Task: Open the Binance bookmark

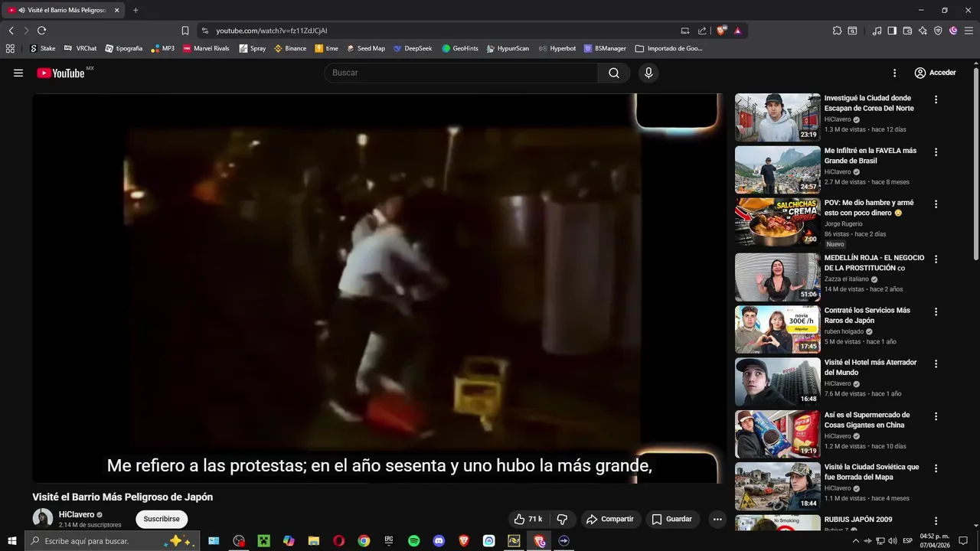Action: 290,48
